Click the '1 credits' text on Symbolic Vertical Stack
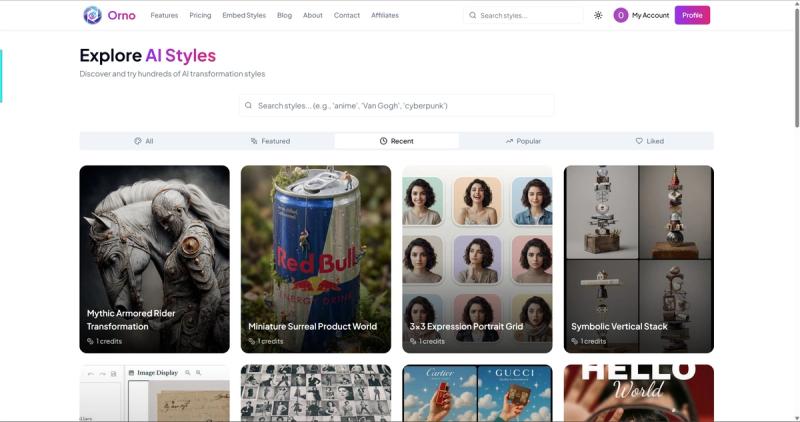The image size is (800, 422). (593, 341)
